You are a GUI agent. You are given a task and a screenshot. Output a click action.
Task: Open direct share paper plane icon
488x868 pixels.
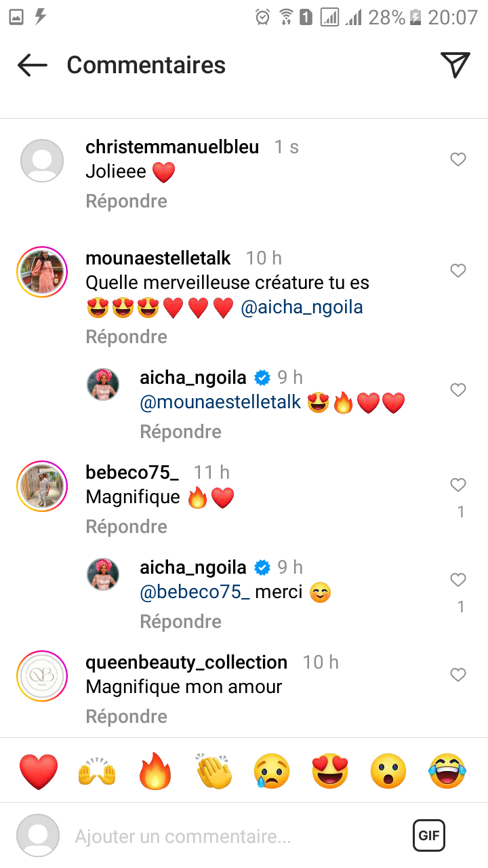coord(455,64)
